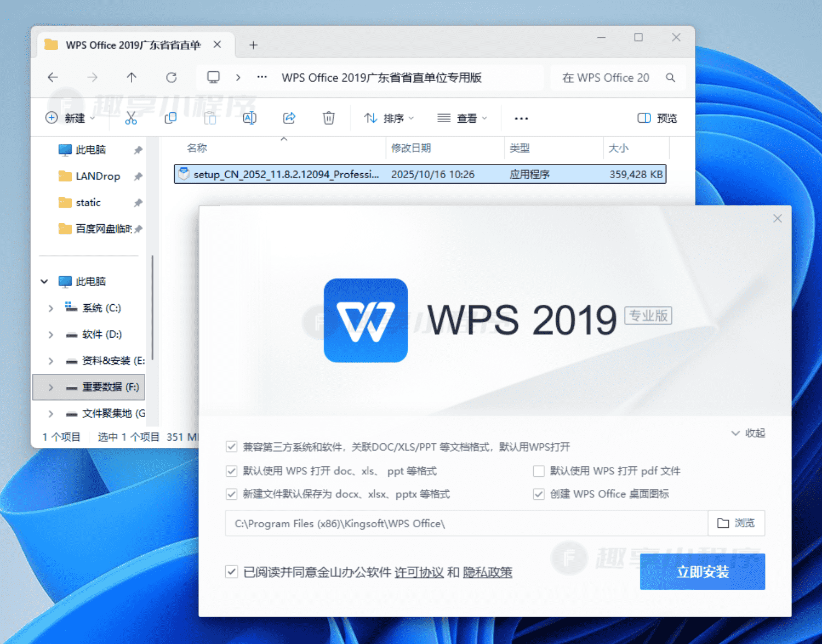
Task: Select the Rename icon
Action: pyautogui.click(x=249, y=118)
